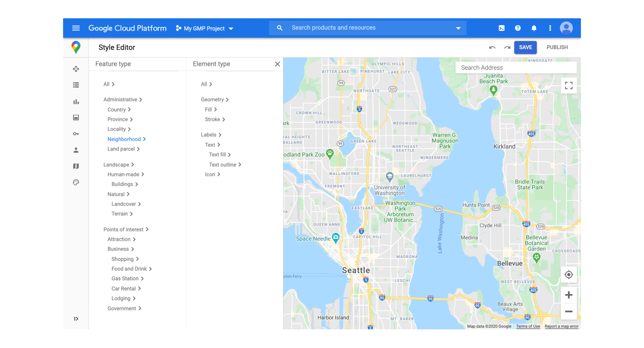This screenshot has width=644, height=348.
Task: Open the notifications bell
Action: pos(534,28)
